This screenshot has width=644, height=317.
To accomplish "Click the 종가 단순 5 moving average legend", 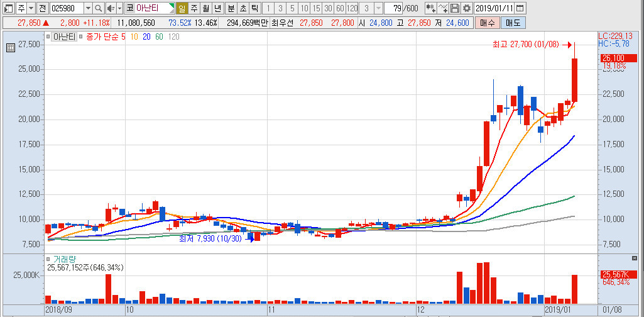I will point(106,37).
